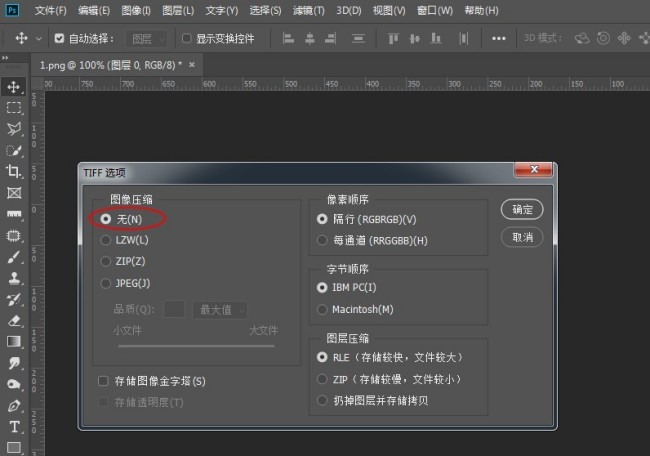Select 无(N) image compression radio
Screen dimensions: 650x456
click(106, 219)
